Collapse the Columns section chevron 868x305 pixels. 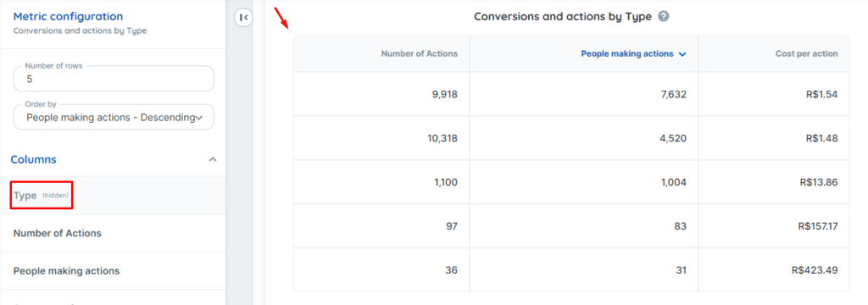(212, 159)
